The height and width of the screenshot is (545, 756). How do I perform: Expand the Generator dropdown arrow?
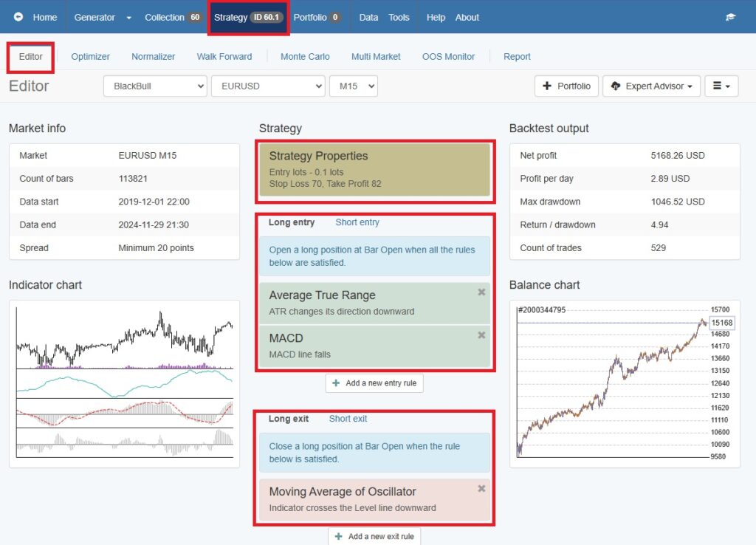tap(128, 18)
